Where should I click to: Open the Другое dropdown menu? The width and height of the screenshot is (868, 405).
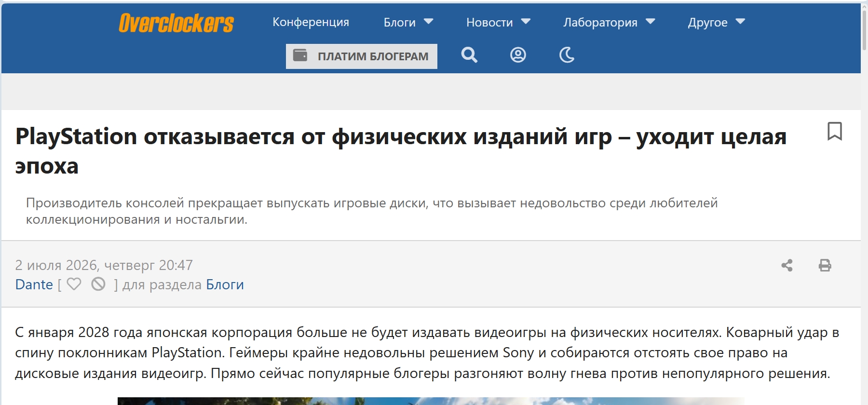(x=717, y=22)
